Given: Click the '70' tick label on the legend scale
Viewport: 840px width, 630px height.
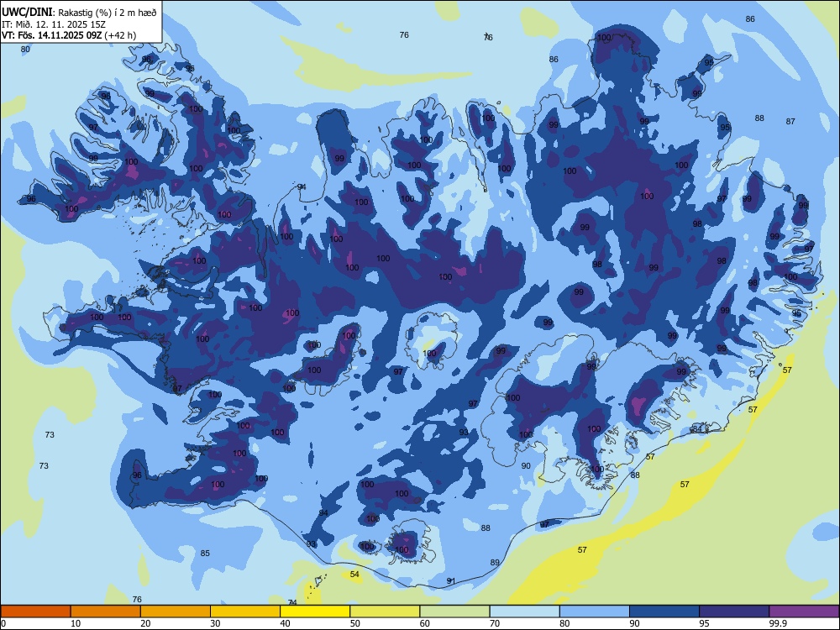Looking at the screenshot, I should pos(495,623).
